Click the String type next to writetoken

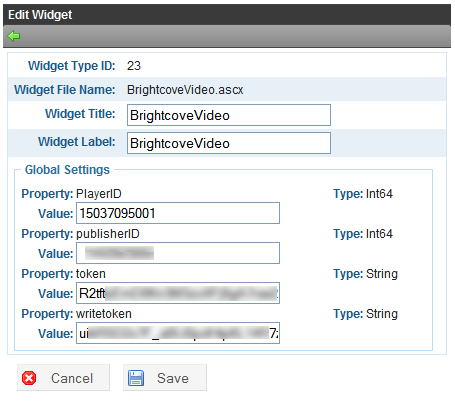[x=382, y=314]
